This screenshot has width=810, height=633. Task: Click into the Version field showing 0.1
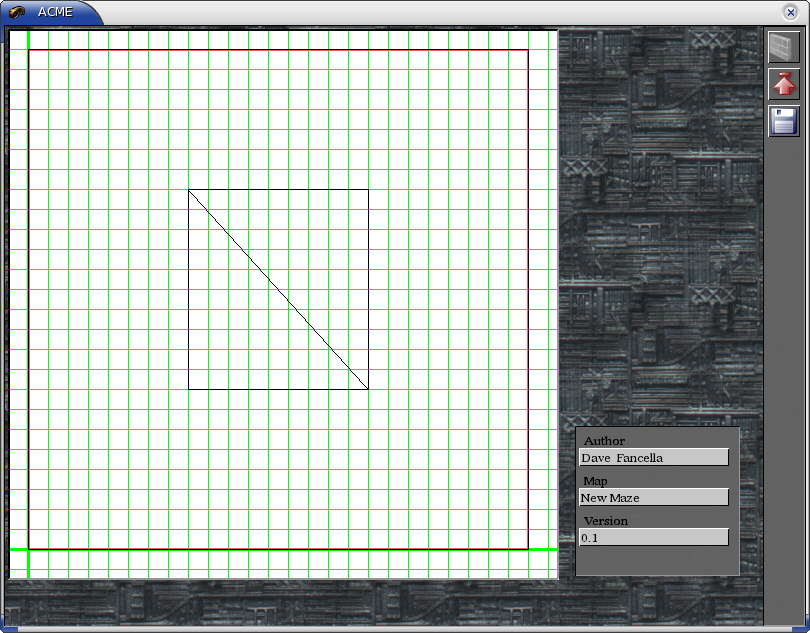pyautogui.click(x=653, y=537)
